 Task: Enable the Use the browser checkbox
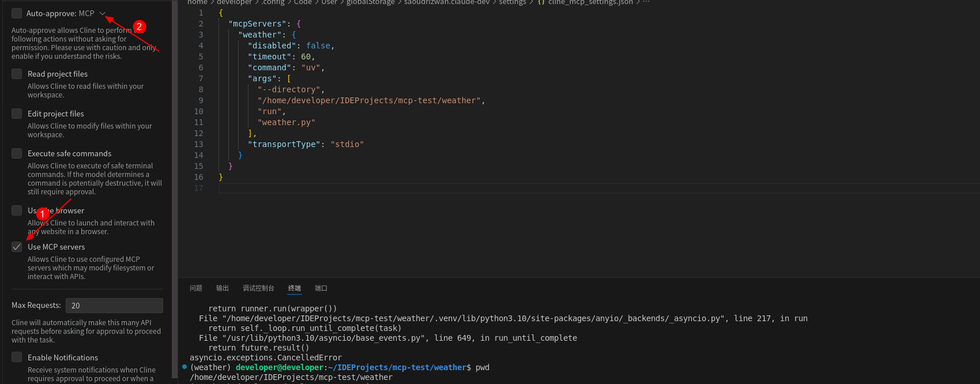(x=17, y=210)
